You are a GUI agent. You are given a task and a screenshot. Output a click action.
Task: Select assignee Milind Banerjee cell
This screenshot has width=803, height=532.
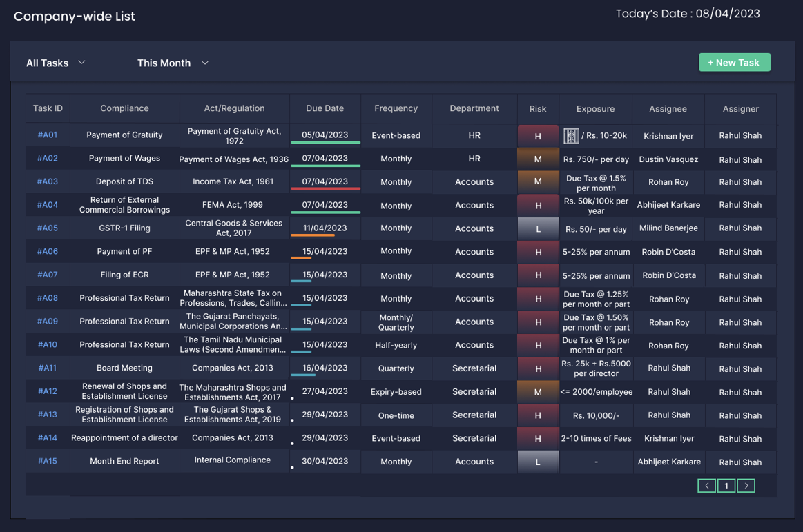click(x=668, y=228)
